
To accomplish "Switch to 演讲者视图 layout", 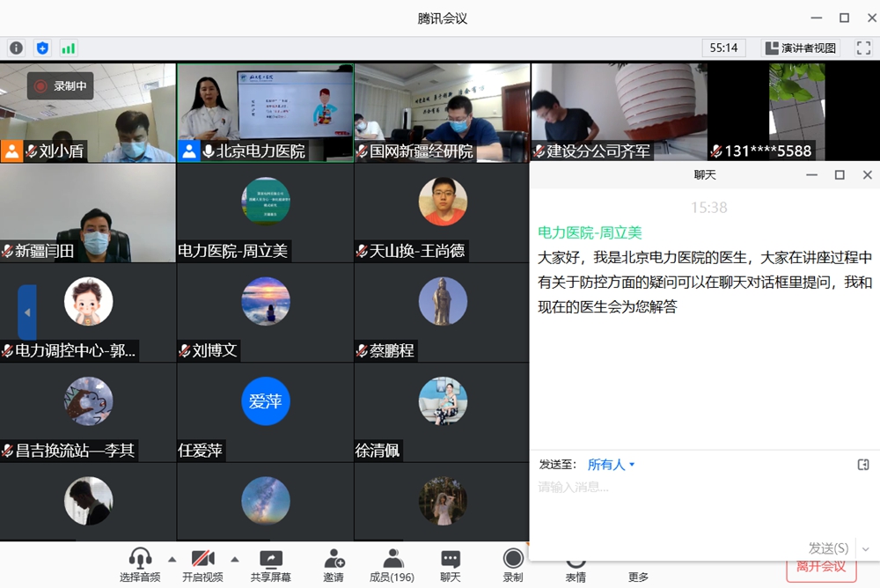I will 802,48.
